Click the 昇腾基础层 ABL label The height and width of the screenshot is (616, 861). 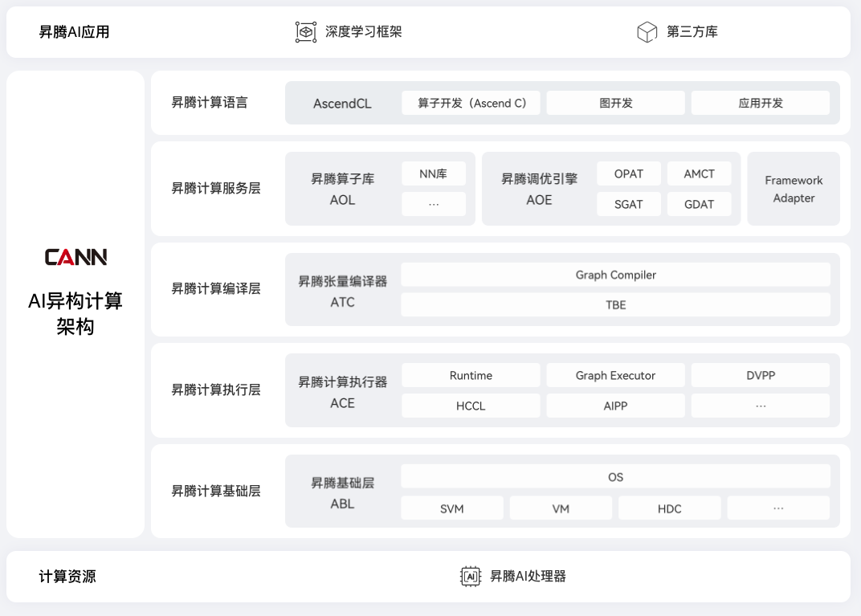(343, 493)
